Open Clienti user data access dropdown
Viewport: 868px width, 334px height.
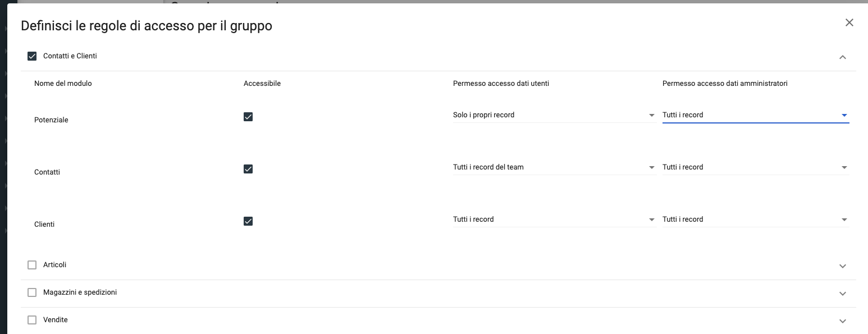coord(554,219)
